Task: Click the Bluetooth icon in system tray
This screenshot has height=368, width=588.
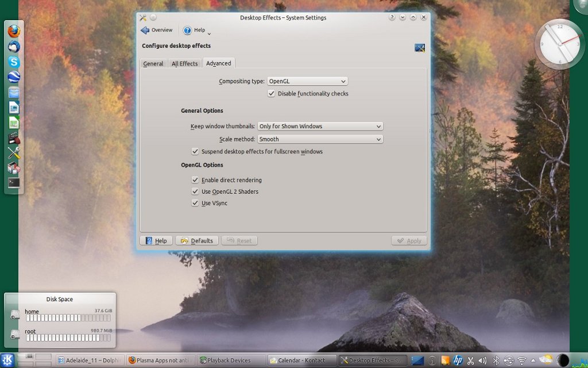Action: click(496, 361)
